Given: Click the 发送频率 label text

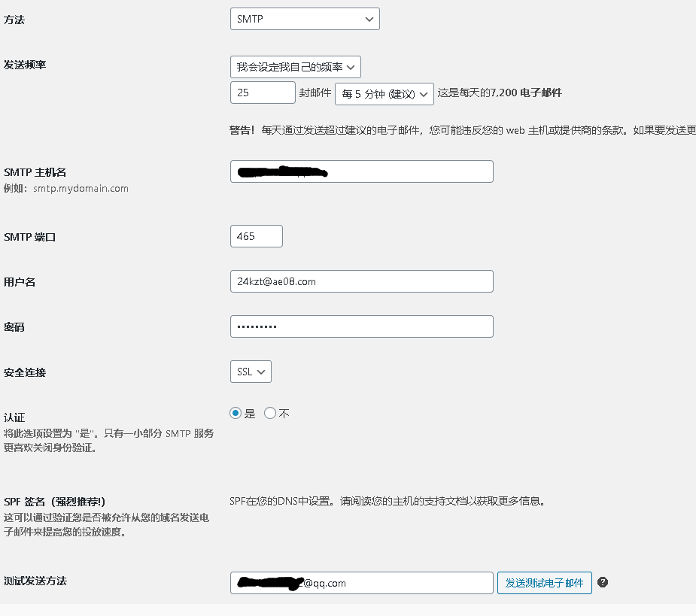Looking at the screenshot, I should pyautogui.click(x=25, y=64).
